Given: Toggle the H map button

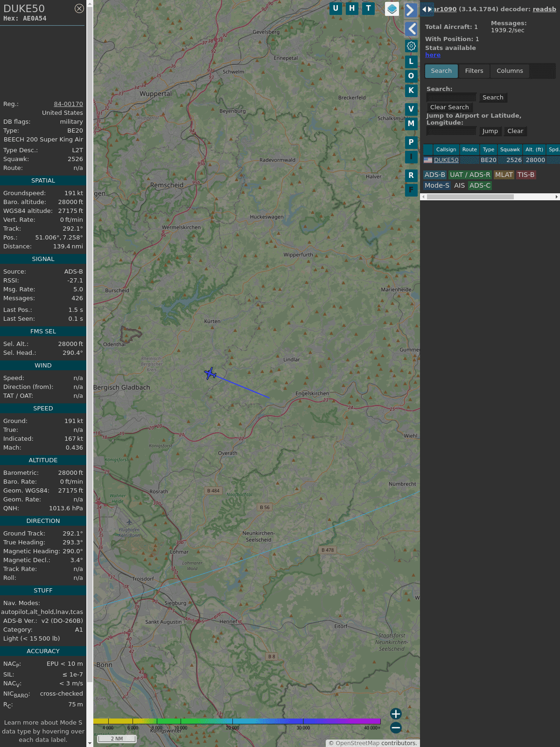Looking at the screenshot, I should tap(352, 8).
